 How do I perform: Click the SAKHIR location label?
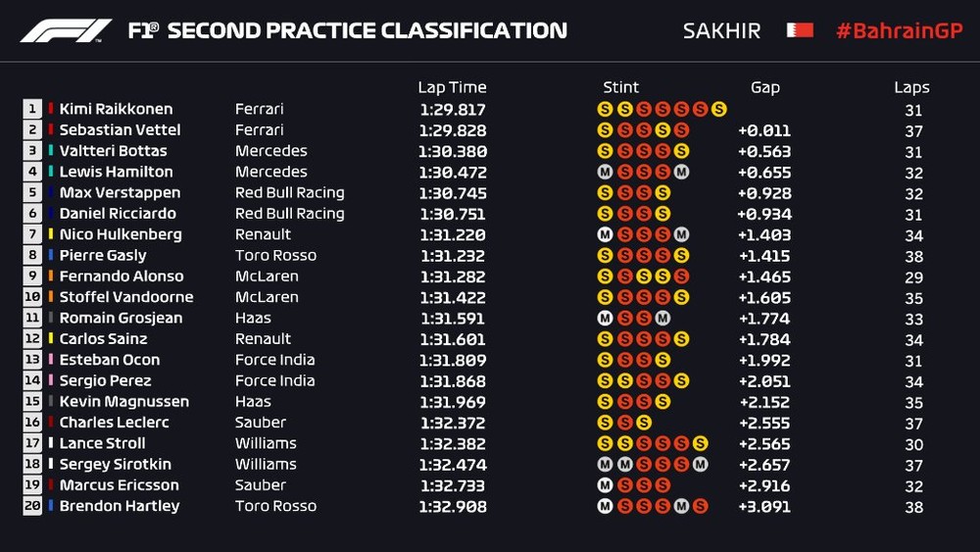(721, 30)
